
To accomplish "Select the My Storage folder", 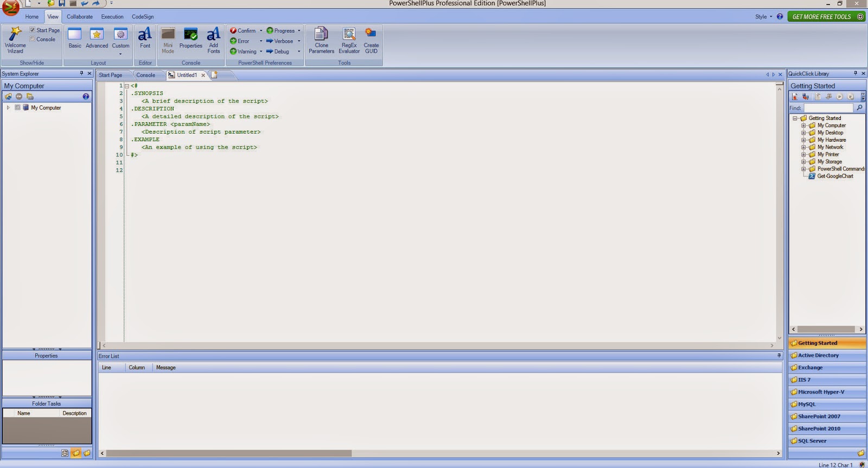I will pos(829,162).
